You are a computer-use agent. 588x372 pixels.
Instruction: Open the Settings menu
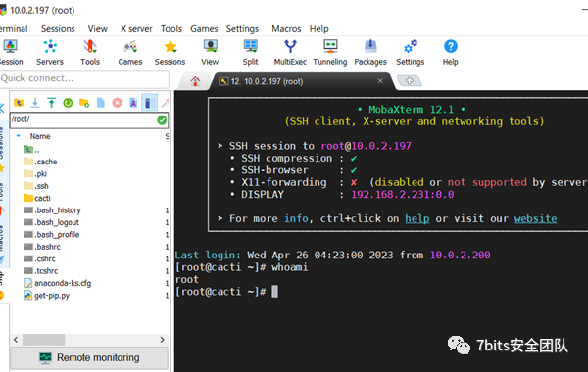242,28
